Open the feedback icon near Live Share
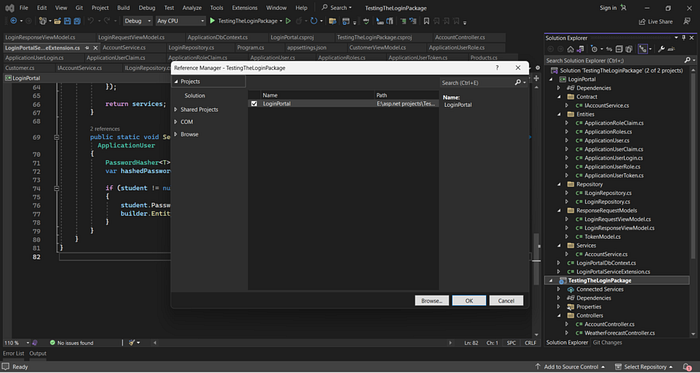The width and height of the screenshot is (700, 373). (x=687, y=21)
